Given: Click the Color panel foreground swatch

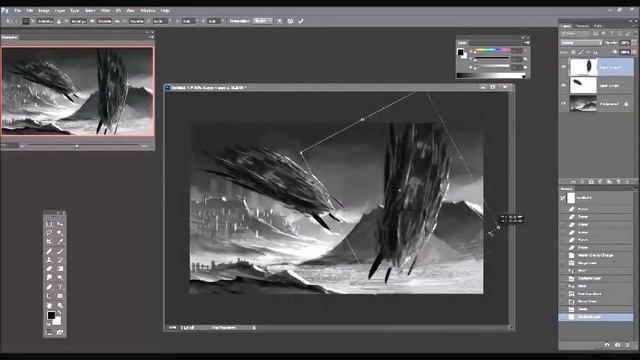Looking at the screenshot, I should (460, 52).
